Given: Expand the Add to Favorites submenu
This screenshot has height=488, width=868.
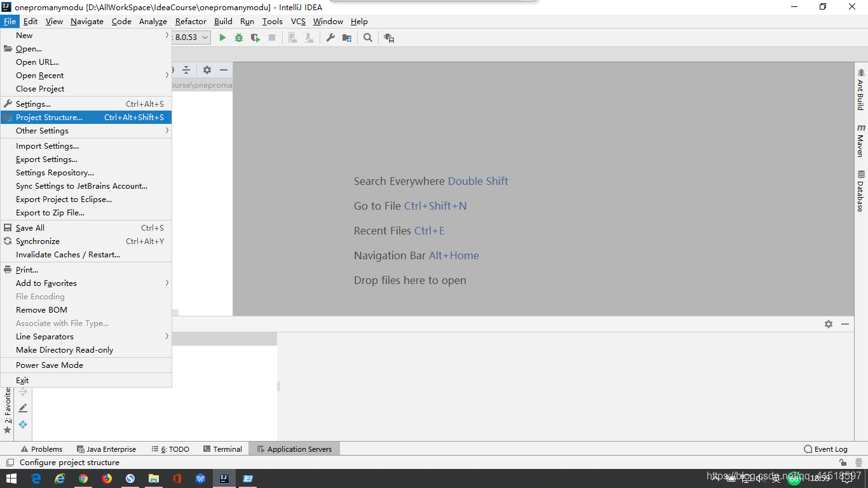Looking at the screenshot, I should coord(86,283).
